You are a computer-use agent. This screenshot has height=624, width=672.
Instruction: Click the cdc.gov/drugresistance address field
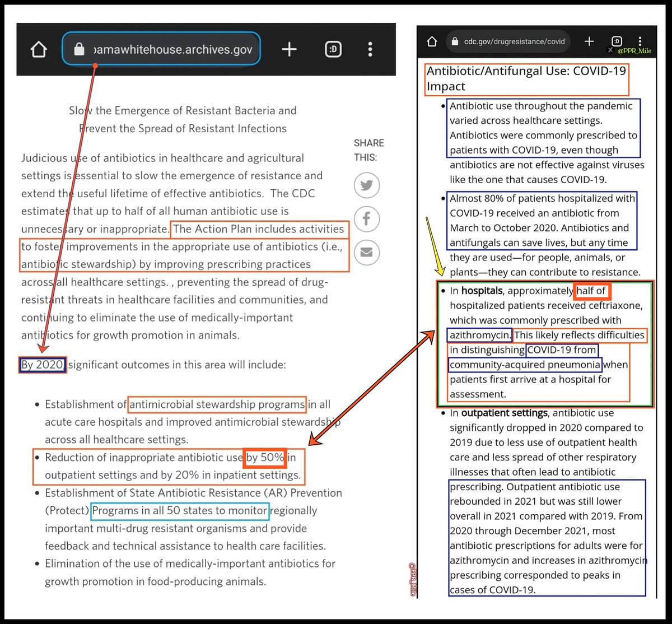click(510, 41)
